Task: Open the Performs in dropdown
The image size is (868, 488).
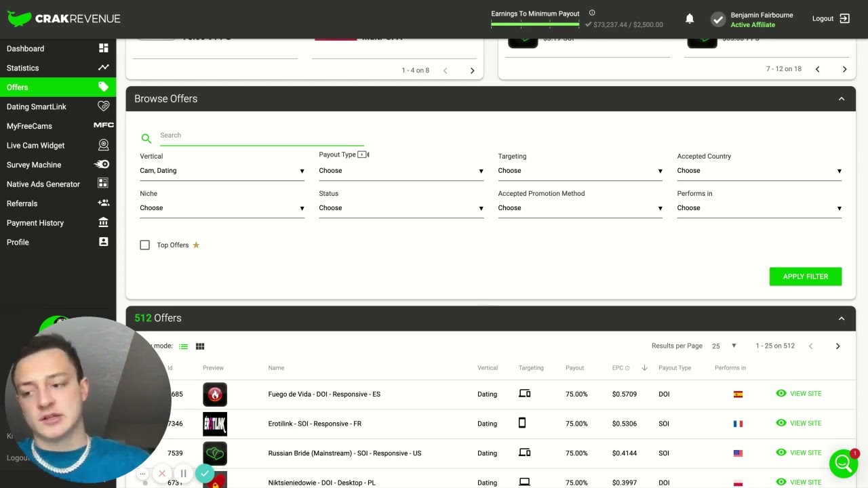Action: pyautogui.click(x=759, y=208)
